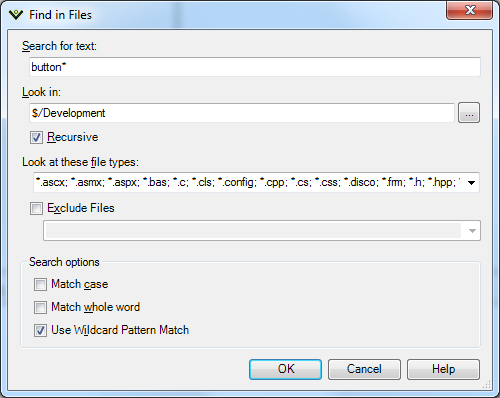Cancel the Find in Files dialog
The height and width of the screenshot is (398, 500).
364,369
